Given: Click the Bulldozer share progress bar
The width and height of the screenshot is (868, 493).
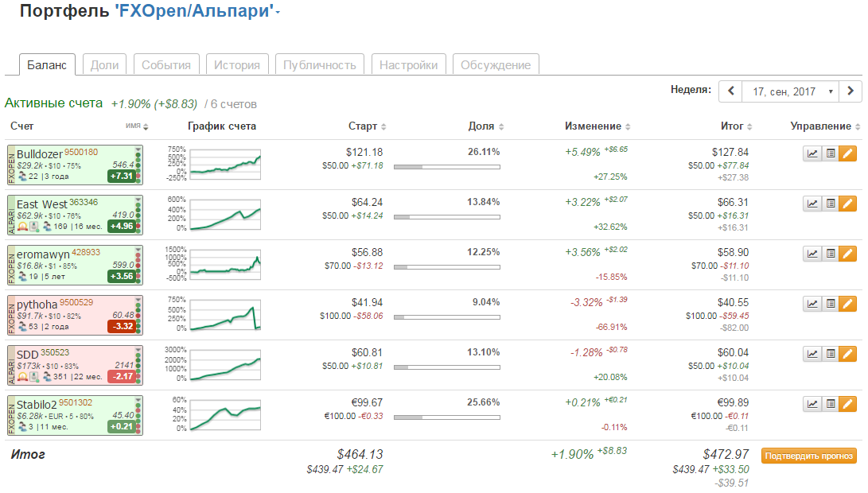Looking at the screenshot, I should pyautogui.click(x=446, y=166).
